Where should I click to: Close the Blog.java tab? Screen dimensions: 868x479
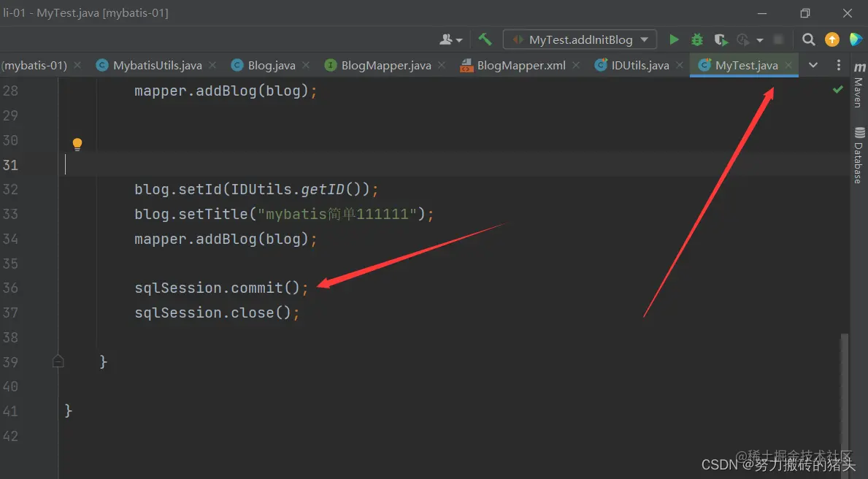[x=306, y=65]
